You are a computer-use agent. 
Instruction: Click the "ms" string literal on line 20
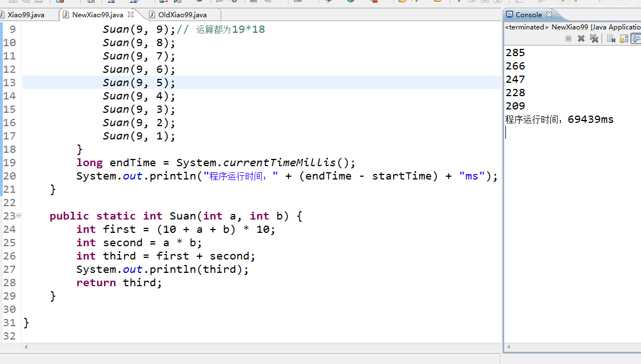coord(472,176)
